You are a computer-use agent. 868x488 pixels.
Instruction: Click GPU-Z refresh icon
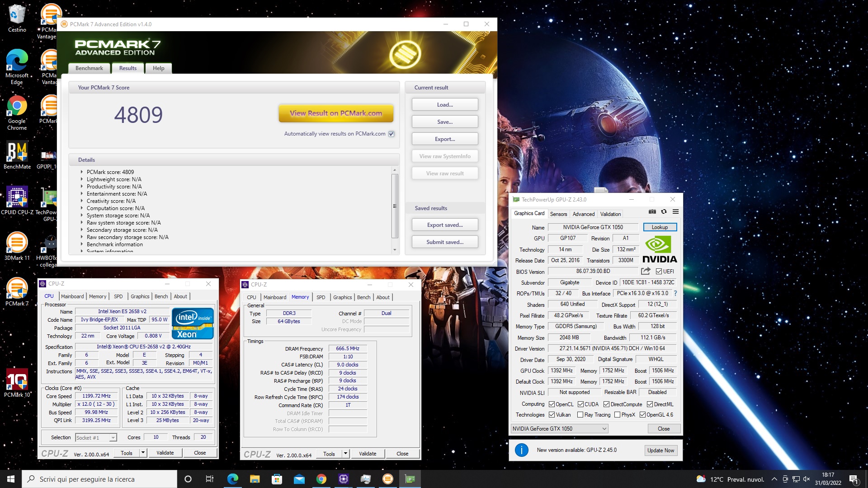pyautogui.click(x=664, y=211)
